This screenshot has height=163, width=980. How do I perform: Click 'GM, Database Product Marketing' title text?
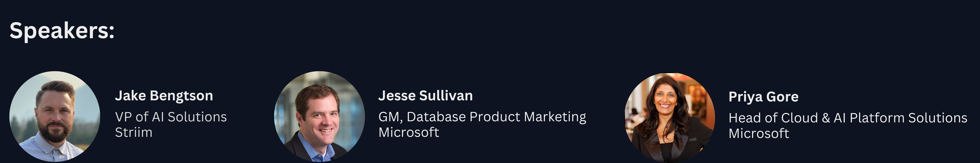482,117
